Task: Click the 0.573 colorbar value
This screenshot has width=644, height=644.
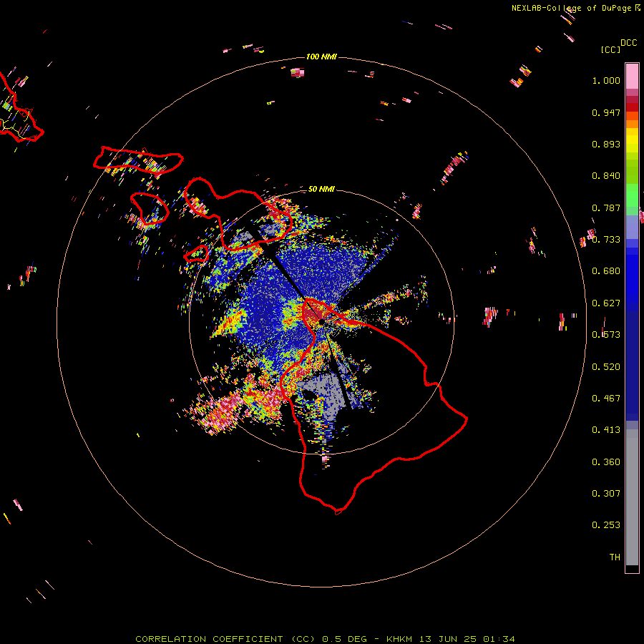Action: click(x=606, y=335)
